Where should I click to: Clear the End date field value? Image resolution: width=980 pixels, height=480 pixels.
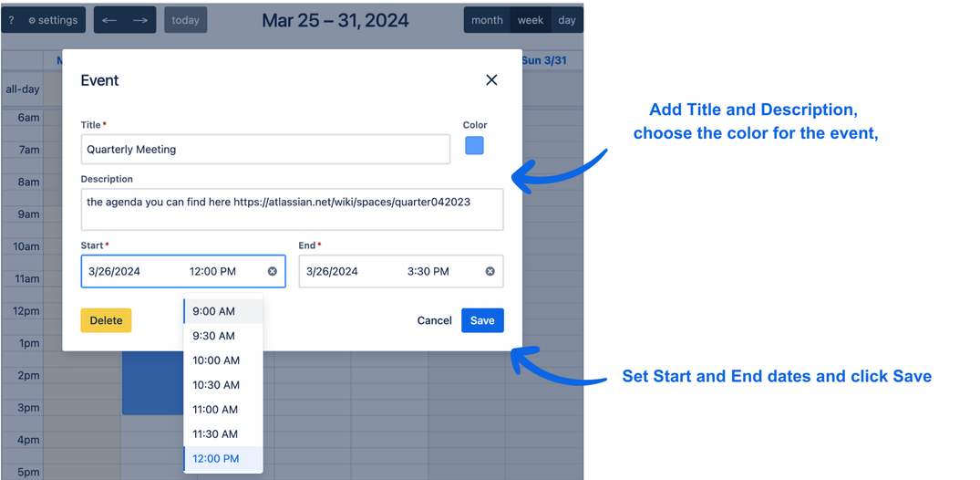pyautogui.click(x=490, y=271)
